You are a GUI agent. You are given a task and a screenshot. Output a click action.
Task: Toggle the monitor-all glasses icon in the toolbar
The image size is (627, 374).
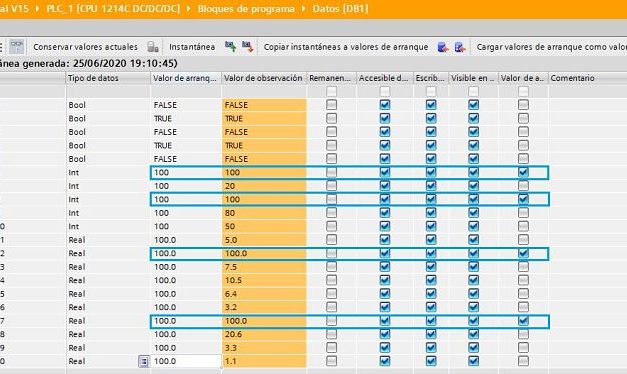click(17, 47)
